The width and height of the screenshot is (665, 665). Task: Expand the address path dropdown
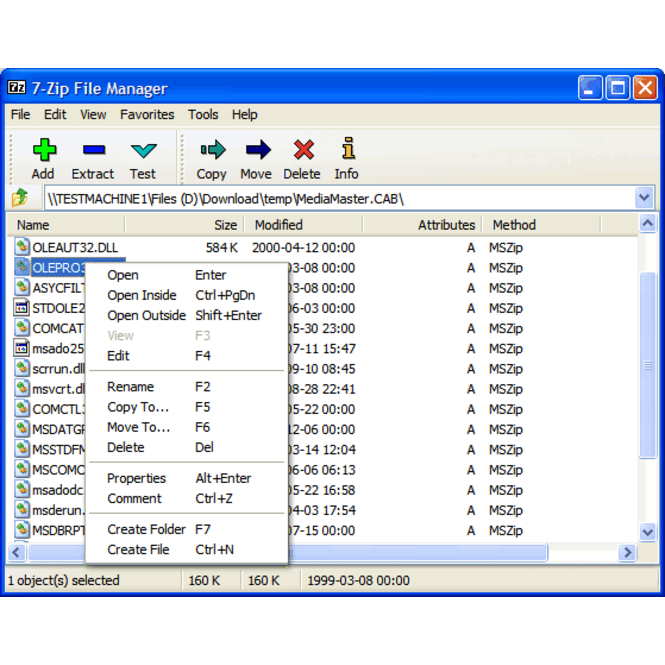pos(644,198)
